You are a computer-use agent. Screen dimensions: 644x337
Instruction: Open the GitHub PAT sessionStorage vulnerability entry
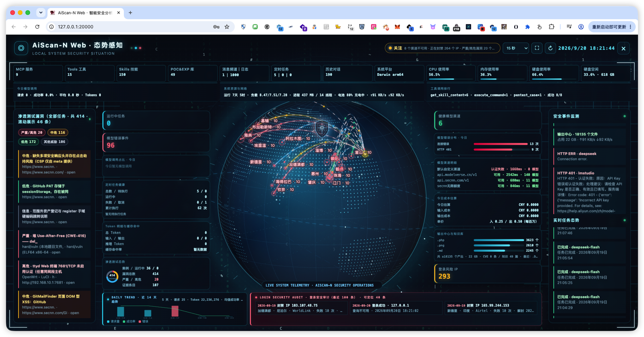point(54,191)
